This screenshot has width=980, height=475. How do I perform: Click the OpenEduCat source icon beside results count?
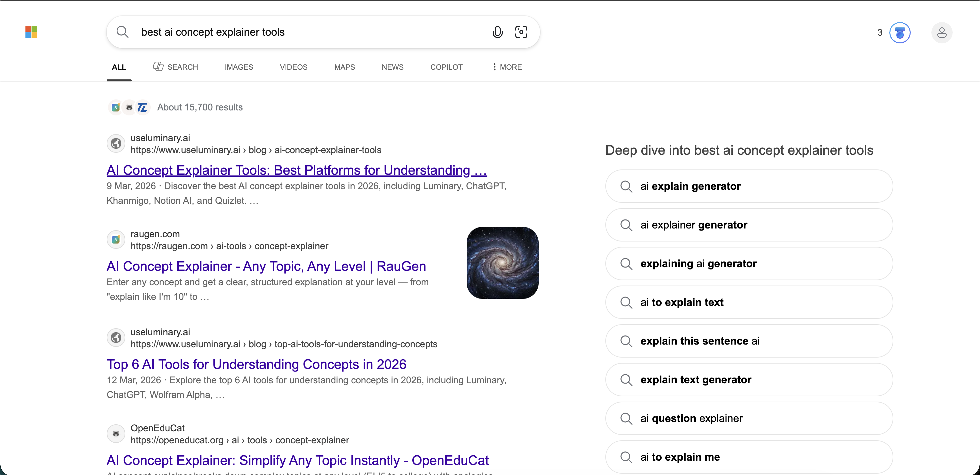click(129, 107)
